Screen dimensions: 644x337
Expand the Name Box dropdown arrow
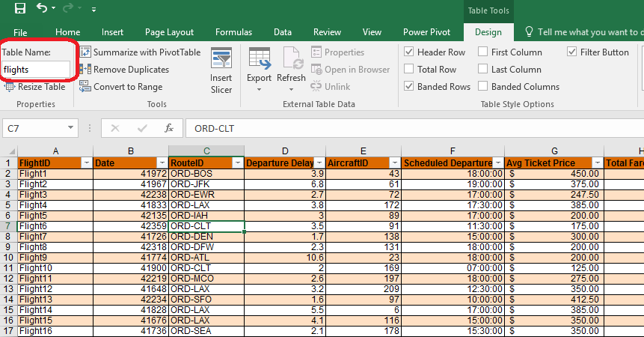tap(70, 129)
